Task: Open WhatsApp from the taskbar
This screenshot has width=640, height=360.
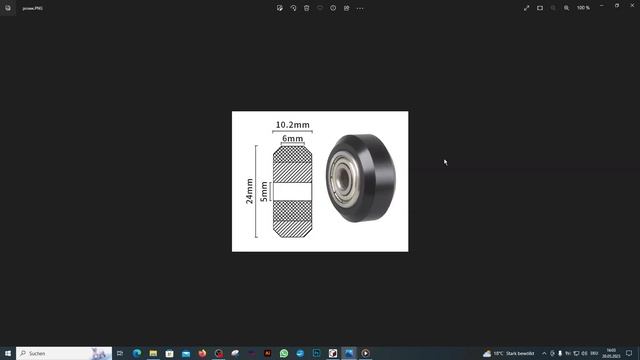Action: click(x=284, y=353)
